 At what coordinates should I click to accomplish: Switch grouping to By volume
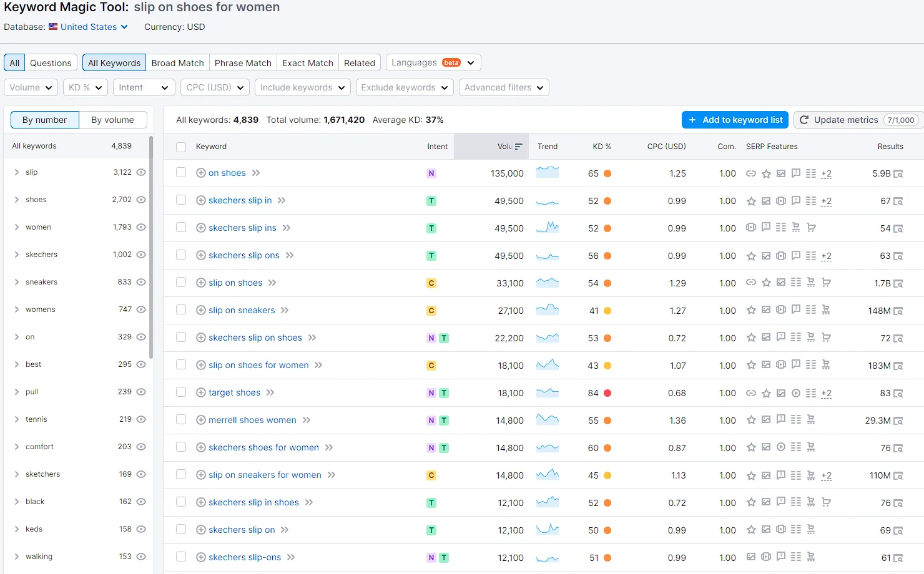coord(113,120)
